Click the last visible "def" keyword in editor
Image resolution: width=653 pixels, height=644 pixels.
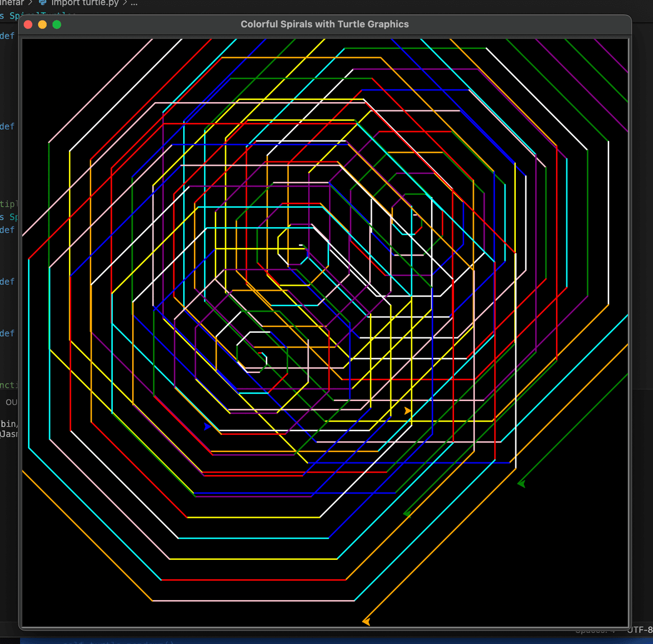click(x=7, y=333)
